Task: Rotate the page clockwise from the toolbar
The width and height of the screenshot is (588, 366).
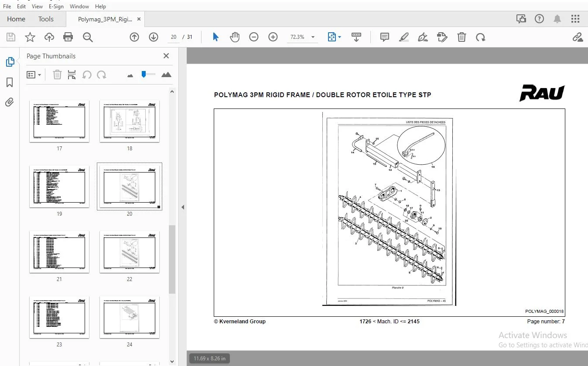Action: [x=480, y=37]
